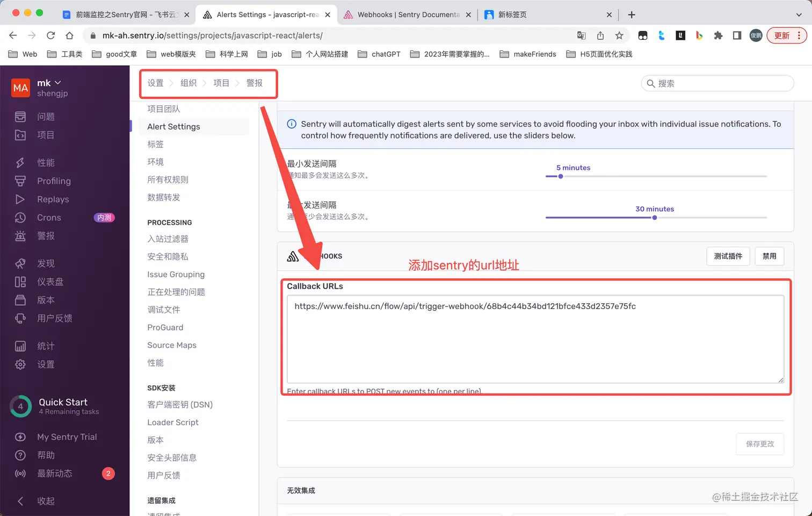The height and width of the screenshot is (516, 812).
Task: Open 项目 (Projects) in the sidebar
Action: pos(46,135)
